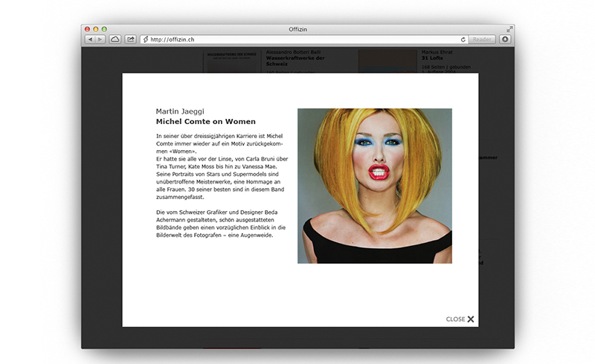Click the author name Martin Jaeggi
Viewport: 595px width, 364px height.
(180, 111)
